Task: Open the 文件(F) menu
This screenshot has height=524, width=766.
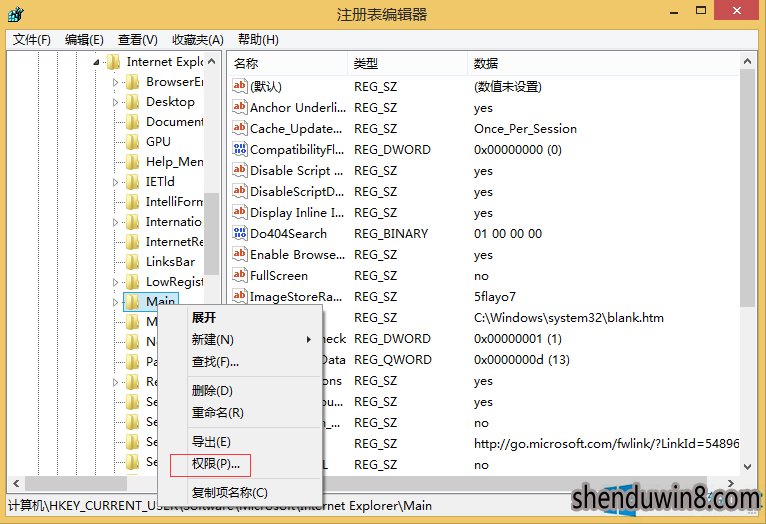Action: (x=32, y=40)
